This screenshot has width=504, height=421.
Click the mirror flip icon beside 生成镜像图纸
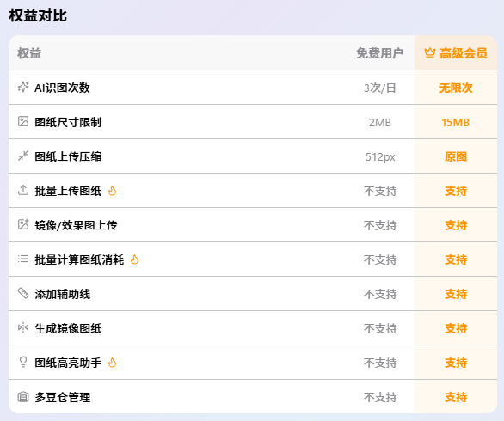click(x=23, y=328)
